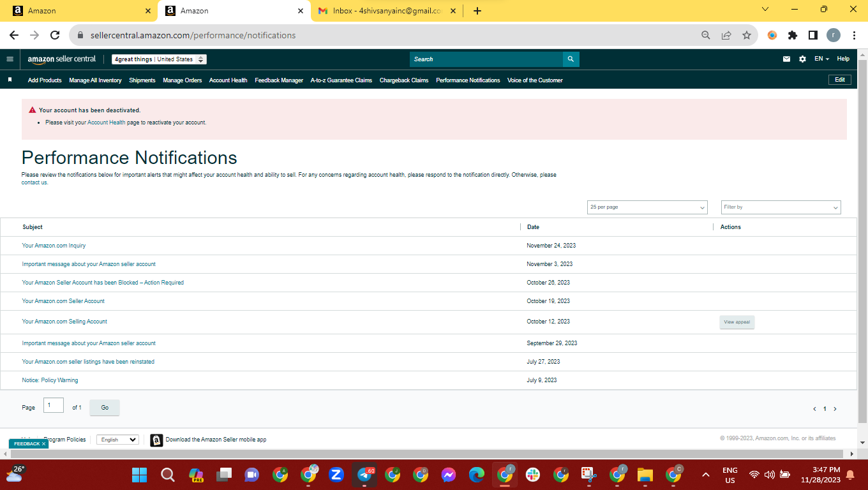The width and height of the screenshot is (868, 490).
Task: Bookmark this page with the star icon
Action: pyautogui.click(x=747, y=36)
